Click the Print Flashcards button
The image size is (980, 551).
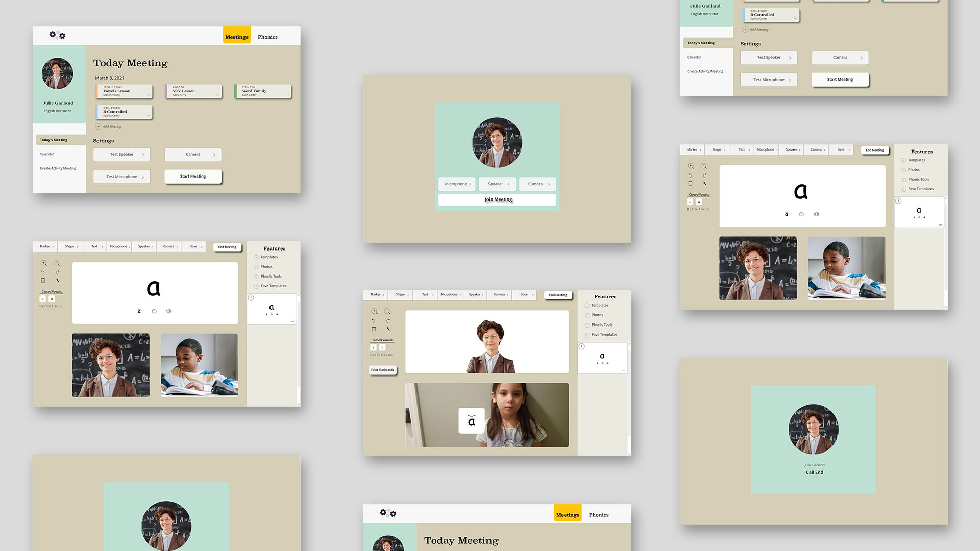pyautogui.click(x=382, y=370)
